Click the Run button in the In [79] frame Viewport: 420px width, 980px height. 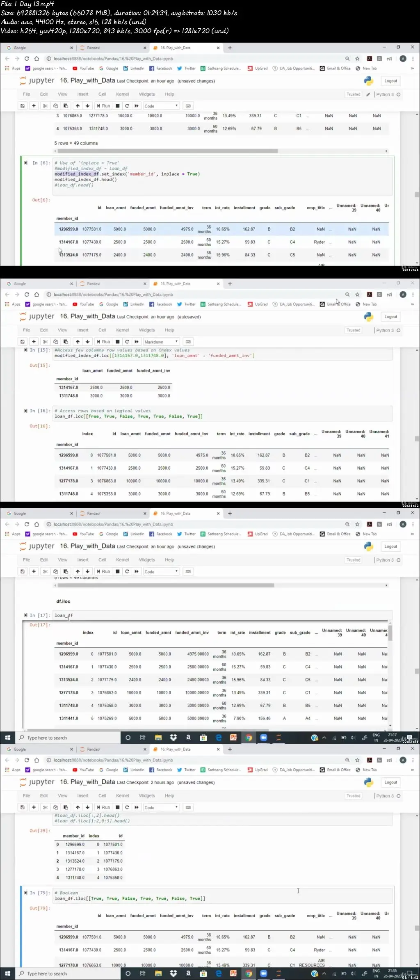[103, 807]
